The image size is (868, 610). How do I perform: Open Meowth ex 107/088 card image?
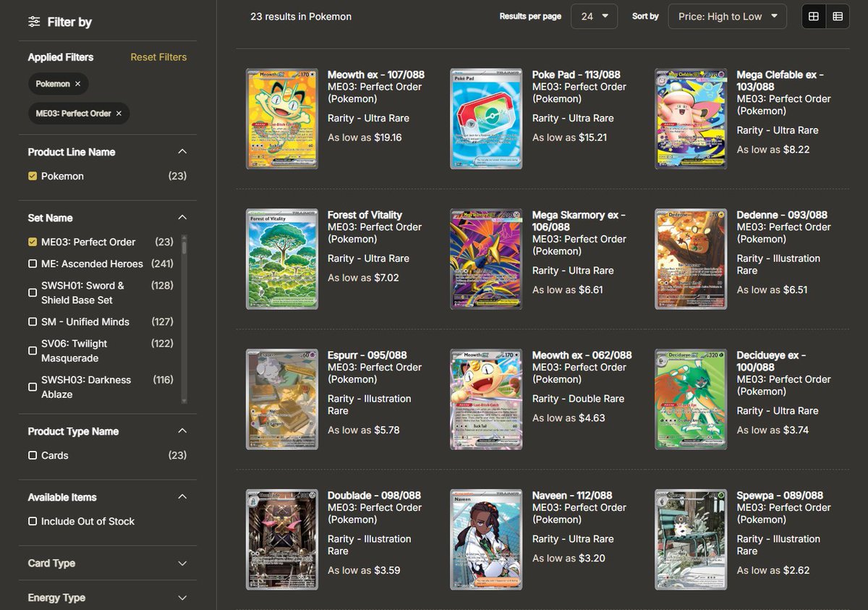pos(282,119)
